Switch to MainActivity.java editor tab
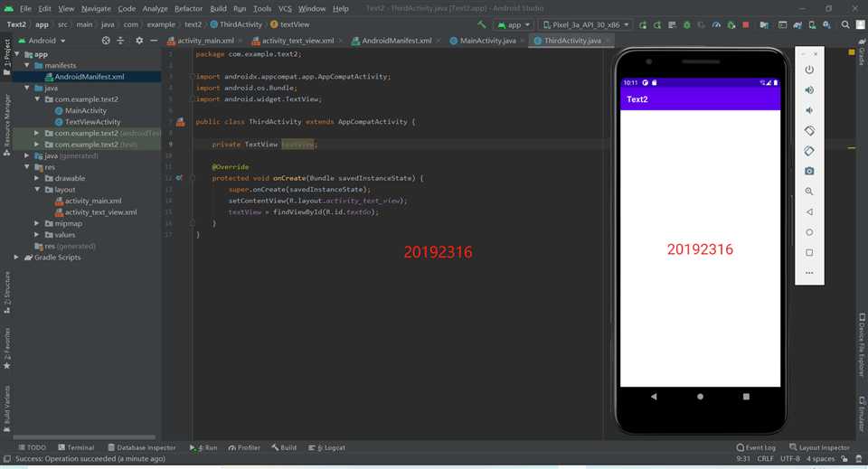 coord(487,41)
